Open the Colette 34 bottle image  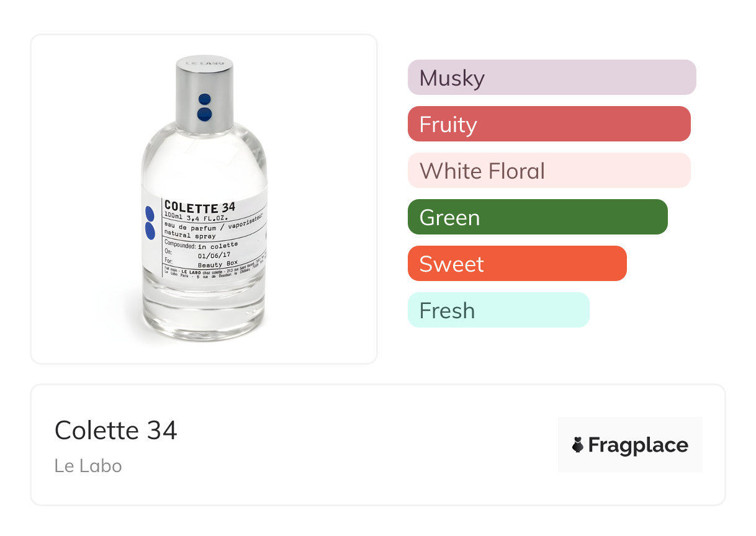(204, 199)
